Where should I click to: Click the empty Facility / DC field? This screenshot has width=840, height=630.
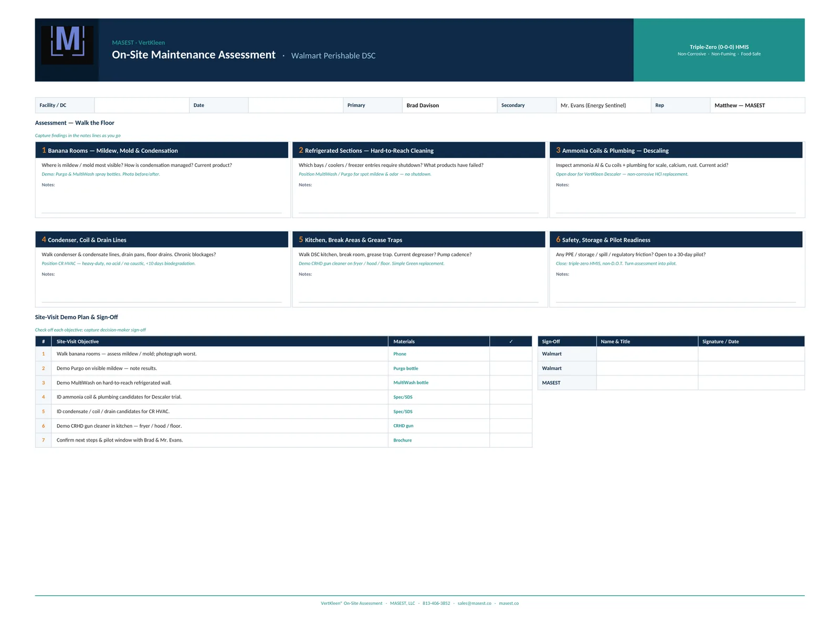(x=142, y=105)
